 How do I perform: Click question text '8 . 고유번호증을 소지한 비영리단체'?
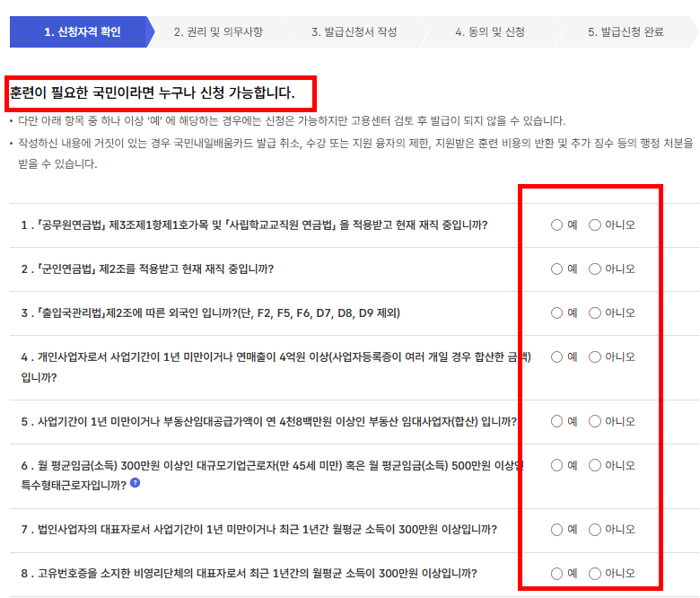(249, 574)
